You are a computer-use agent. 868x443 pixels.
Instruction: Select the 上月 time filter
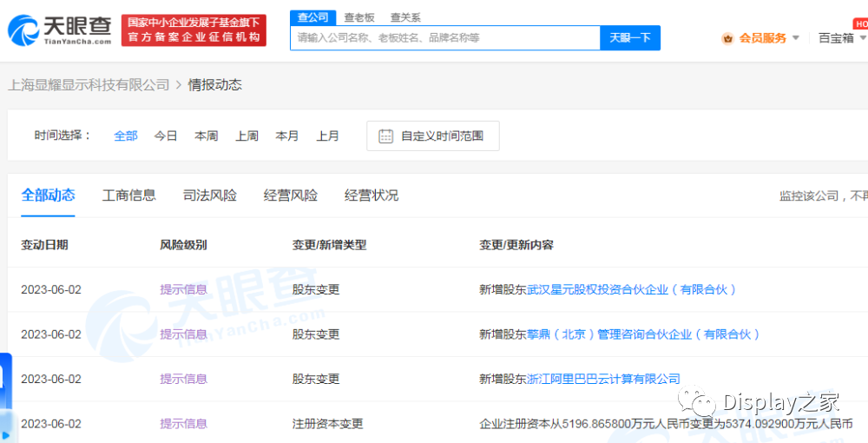327,136
